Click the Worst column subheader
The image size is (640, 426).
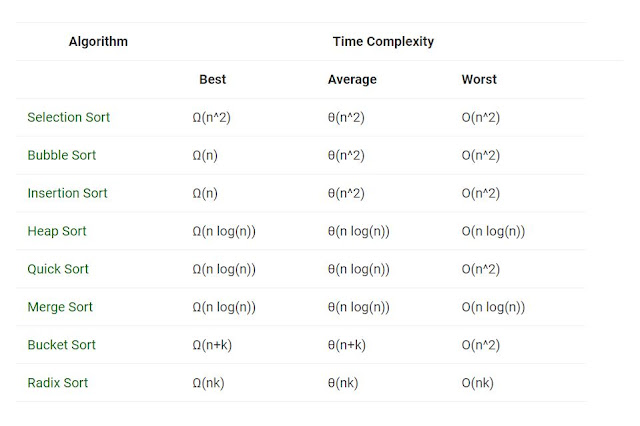[x=479, y=79]
